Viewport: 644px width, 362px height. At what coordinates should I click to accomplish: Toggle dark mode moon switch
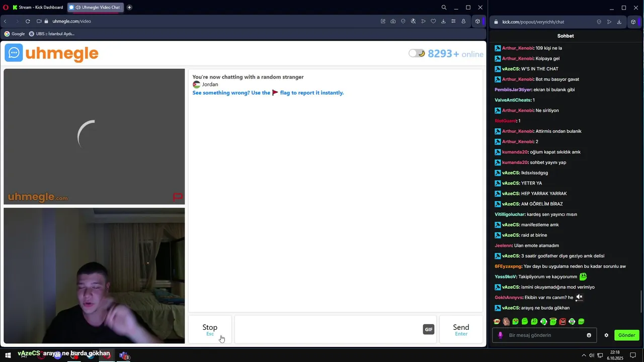(417, 53)
